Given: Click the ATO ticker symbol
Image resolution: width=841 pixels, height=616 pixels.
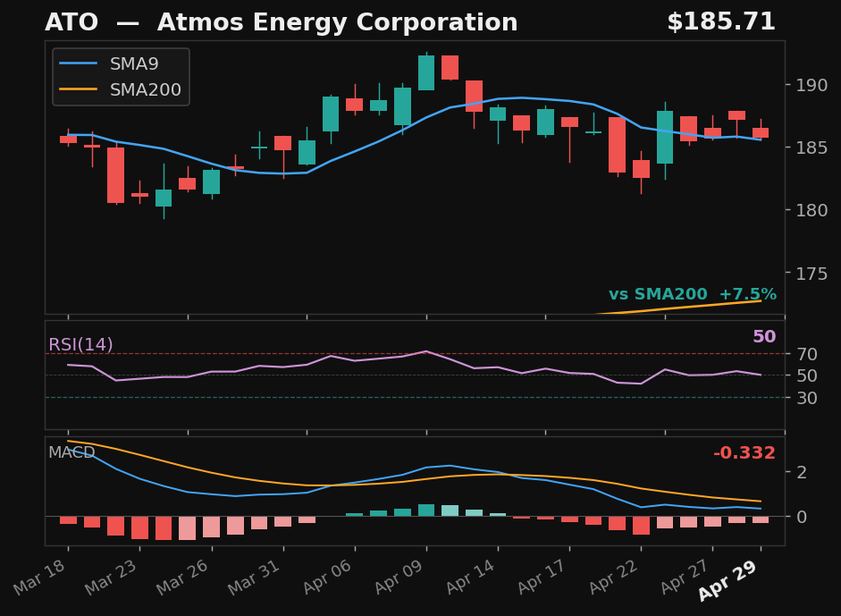Looking at the screenshot, I should point(72,21).
